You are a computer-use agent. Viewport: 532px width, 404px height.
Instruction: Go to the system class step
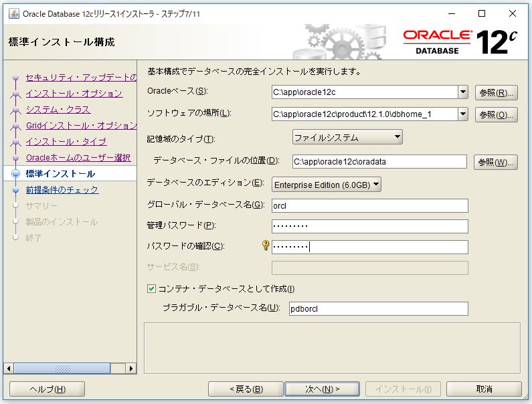(58, 110)
